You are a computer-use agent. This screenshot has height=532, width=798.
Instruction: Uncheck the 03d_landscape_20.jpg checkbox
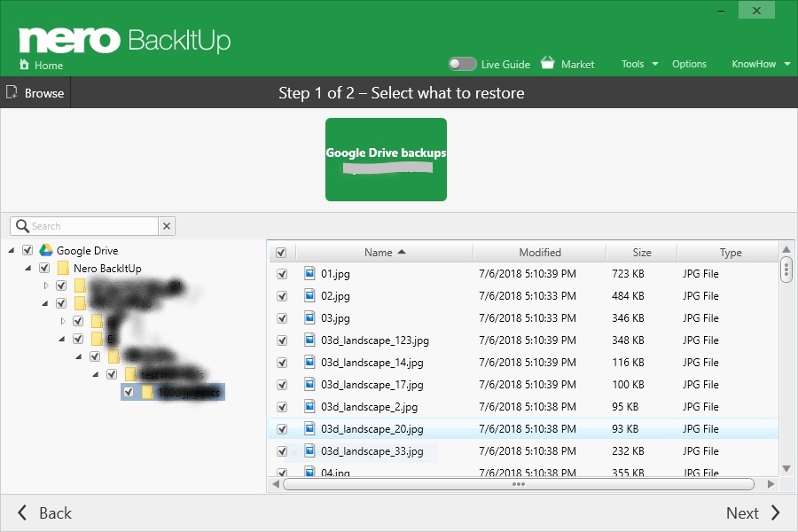pos(282,429)
